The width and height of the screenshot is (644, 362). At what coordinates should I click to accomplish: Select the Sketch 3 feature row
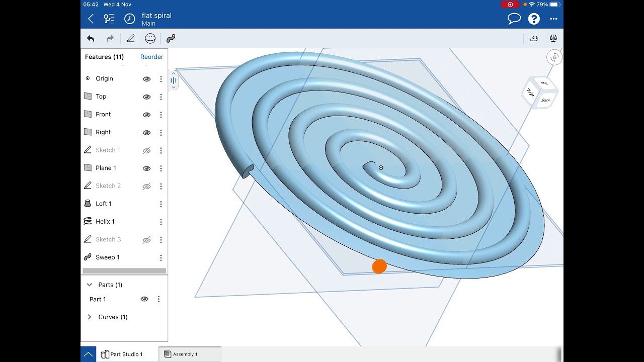124,239
